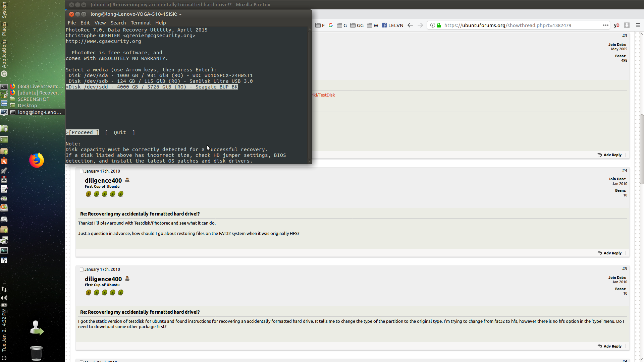Click the terminal window scrollbar
This screenshot has height=362, width=644.
pyautogui.click(x=310, y=95)
